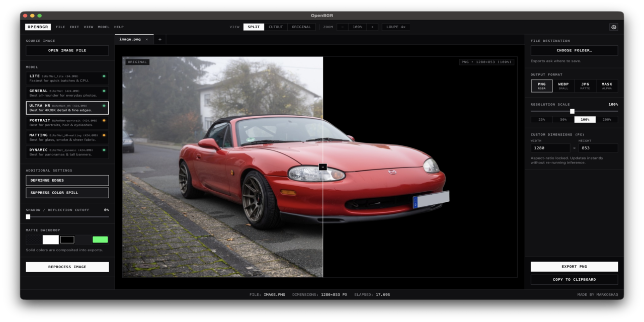Click Copy to Clipboard

pyautogui.click(x=574, y=279)
